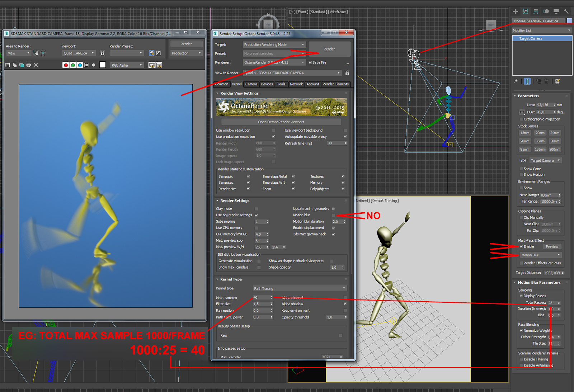Toggle the green channel display
Image resolution: width=574 pixels, height=392 pixels.
(73, 65)
